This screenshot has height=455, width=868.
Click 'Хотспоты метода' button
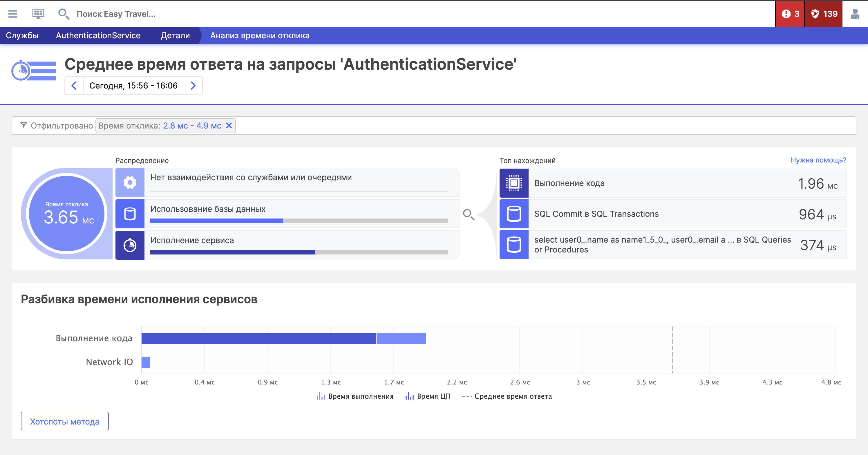coord(65,421)
